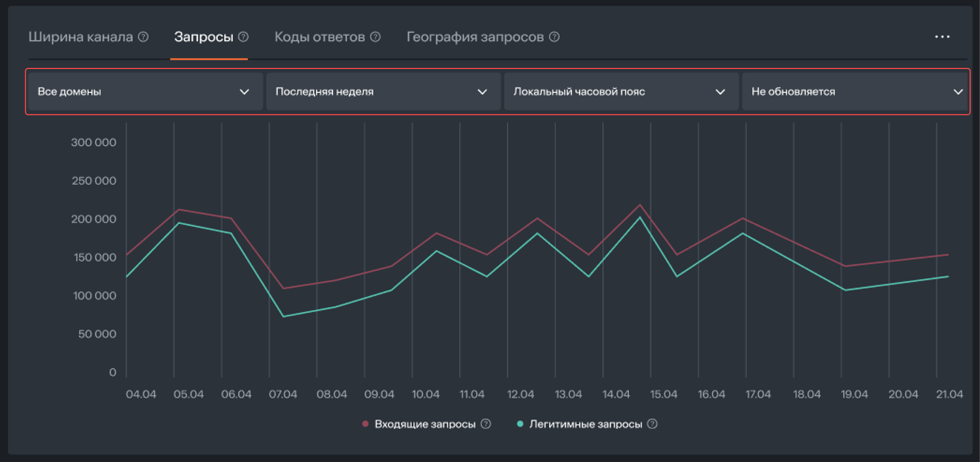
Task: Click the chevron icon on the Все домены selector
Action: [244, 91]
